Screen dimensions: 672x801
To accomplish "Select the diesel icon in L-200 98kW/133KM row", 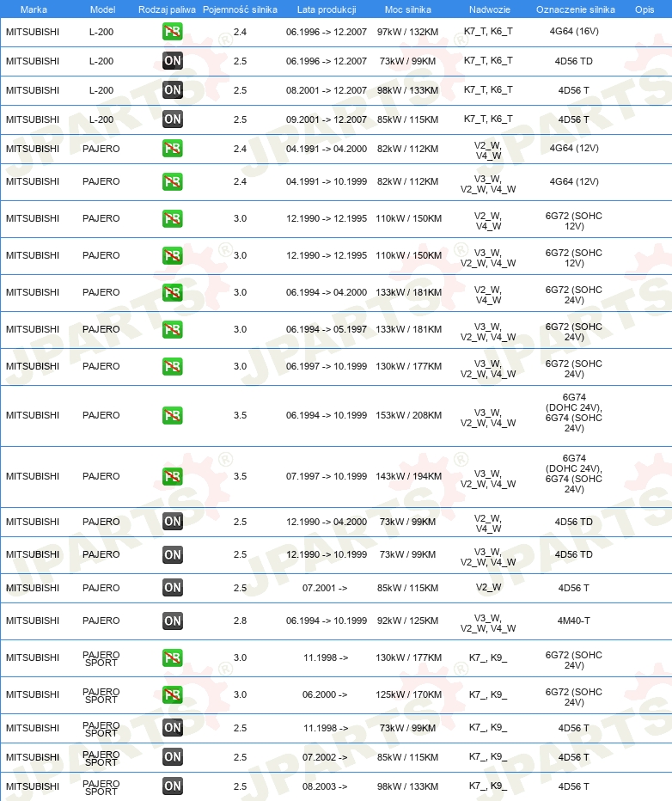I will click(173, 90).
